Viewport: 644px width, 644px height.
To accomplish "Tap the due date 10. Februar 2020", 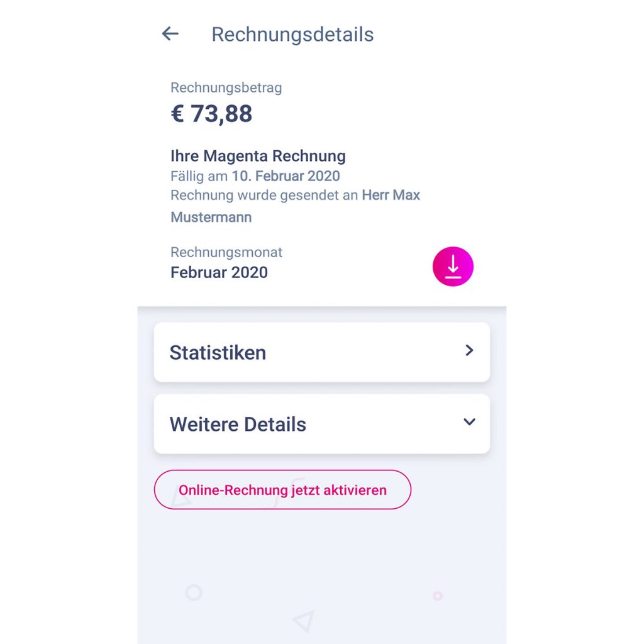I will 286,176.
